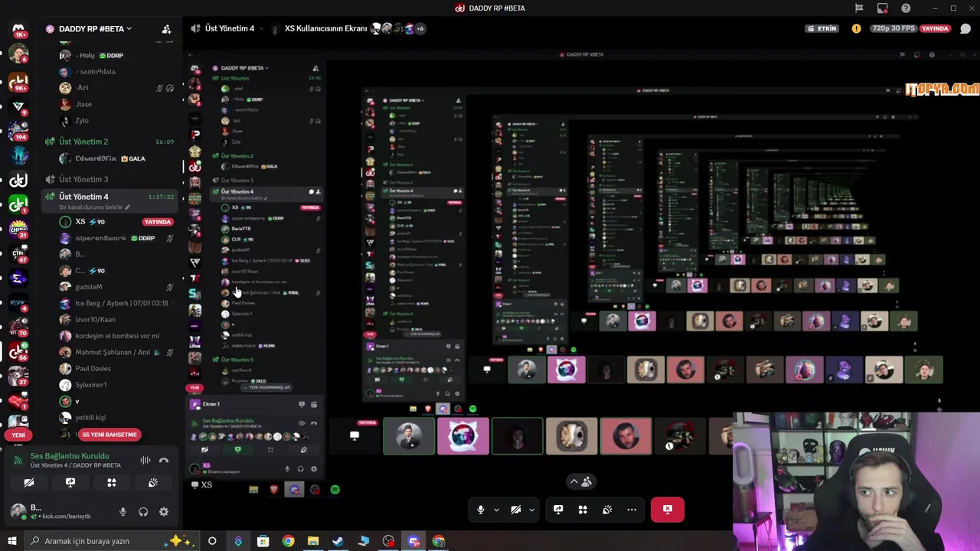Viewport: 980px width, 551px height.
Task: Select user Ice Berg / Ayberk in list
Action: (115, 303)
